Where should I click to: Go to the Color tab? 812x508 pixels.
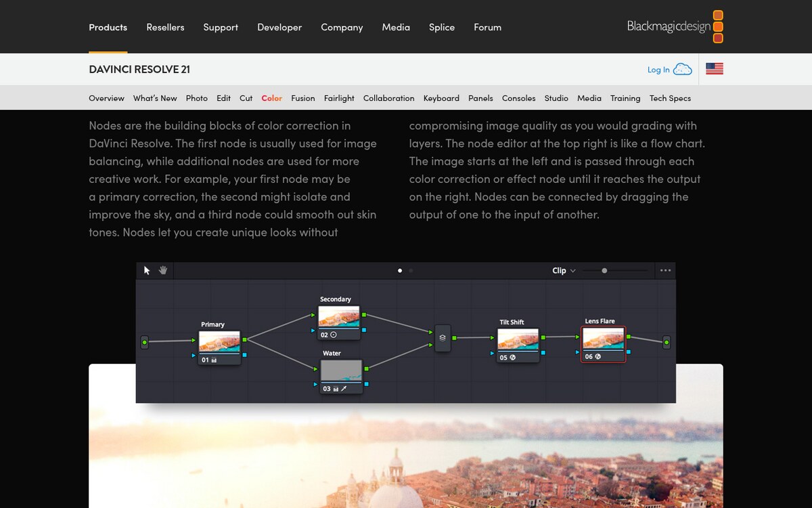(x=272, y=98)
